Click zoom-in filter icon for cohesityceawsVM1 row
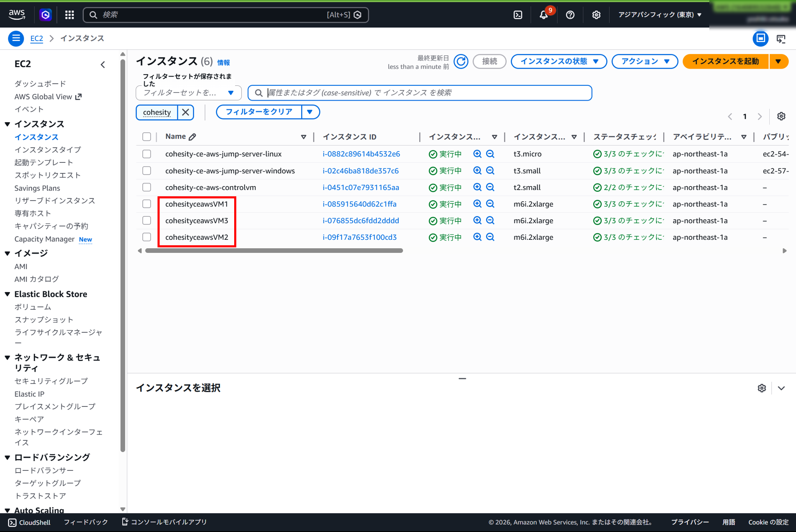The image size is (796, 532). pos(477,204)
